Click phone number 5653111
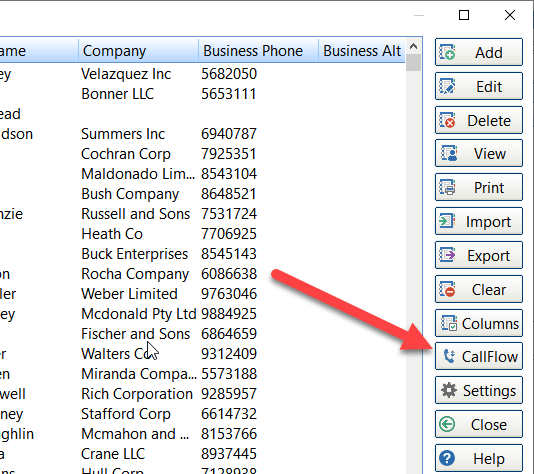534x474 pixels. click(x=229, y=94)
